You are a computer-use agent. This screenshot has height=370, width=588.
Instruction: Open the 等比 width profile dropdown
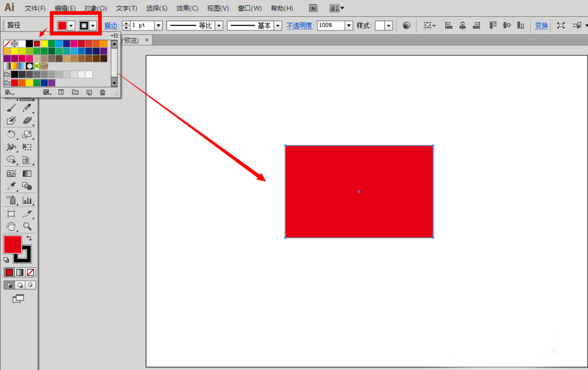pyautogui.click(x=218, y=25)
